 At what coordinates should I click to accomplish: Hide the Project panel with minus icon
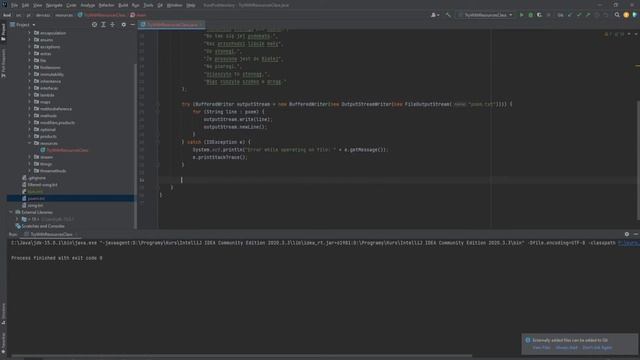tap(133, 24)
